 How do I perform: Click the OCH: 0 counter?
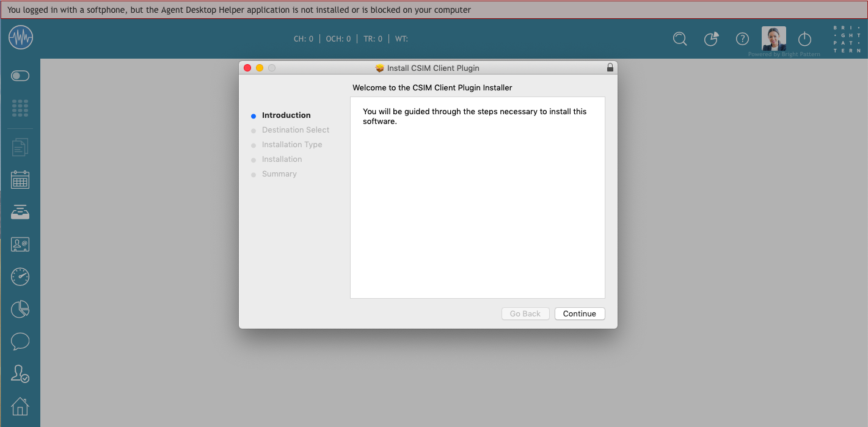click(338, 39)
